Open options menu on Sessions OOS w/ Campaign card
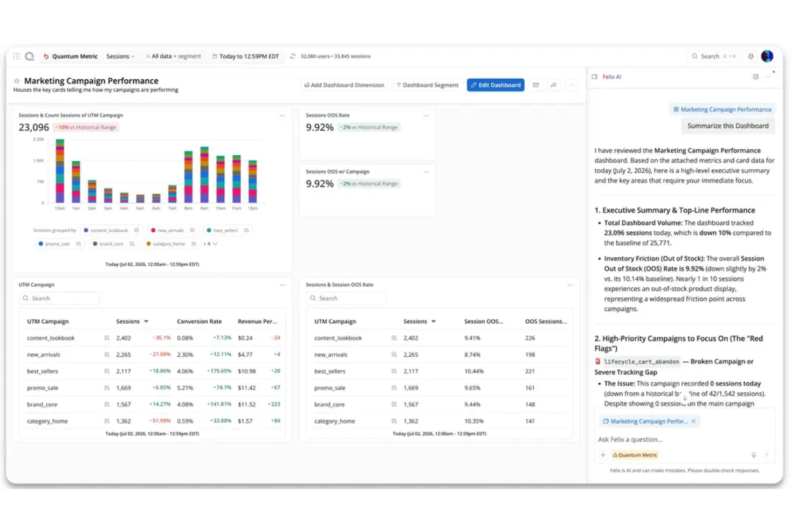 point(426,172)
